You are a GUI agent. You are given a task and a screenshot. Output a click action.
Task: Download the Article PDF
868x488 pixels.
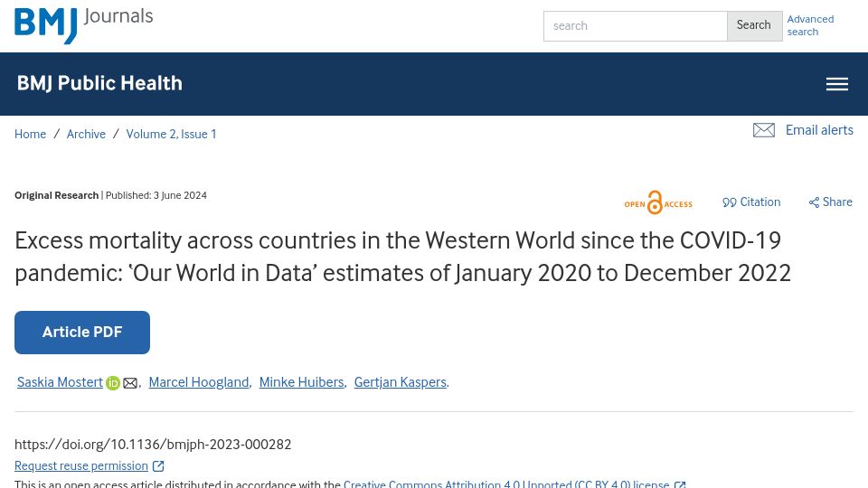[x=82, y=333]
